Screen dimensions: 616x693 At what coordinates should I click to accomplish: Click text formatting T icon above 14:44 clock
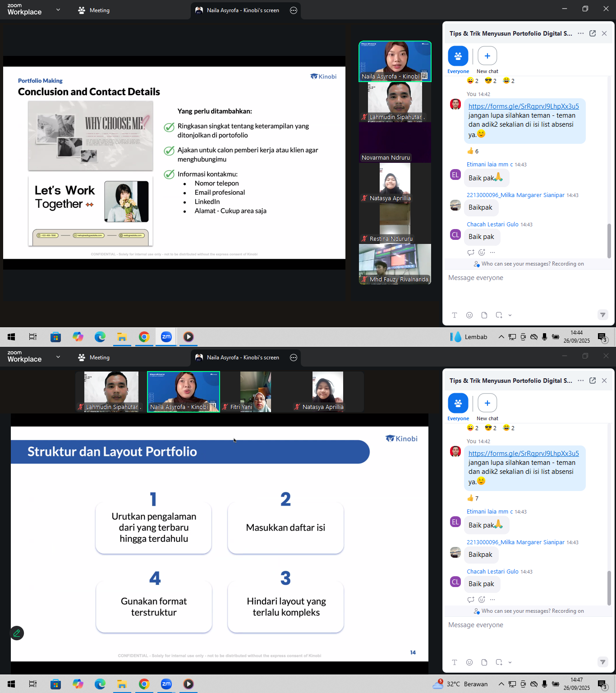tap(455, 315)
